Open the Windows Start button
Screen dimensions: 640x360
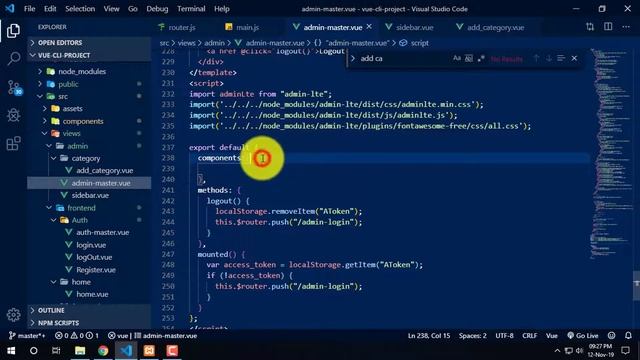pos(11,351)
